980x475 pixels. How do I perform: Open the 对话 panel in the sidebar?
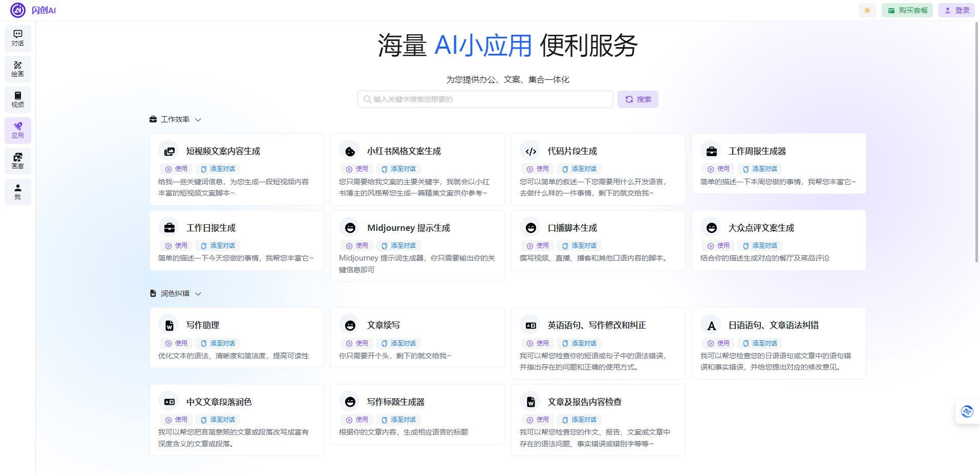(17, 38)
